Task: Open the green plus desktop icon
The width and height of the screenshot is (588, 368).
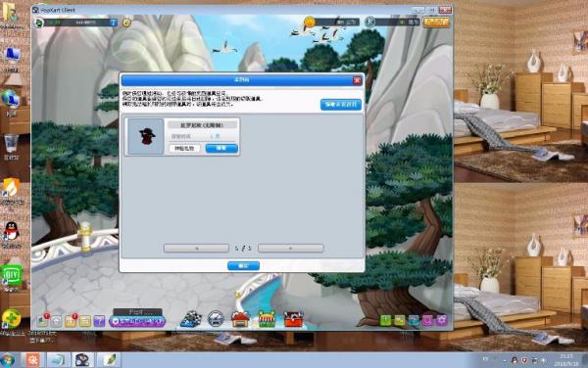Action: tap(11, 319)
